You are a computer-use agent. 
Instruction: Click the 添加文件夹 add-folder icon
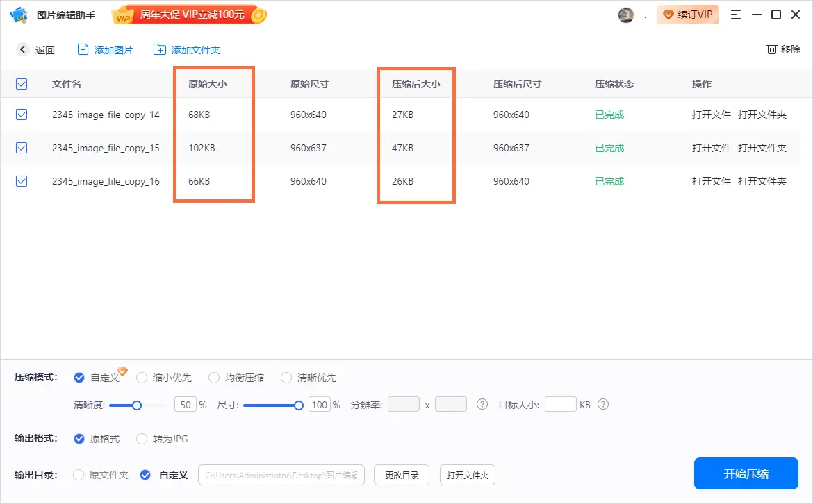[159, 49]
